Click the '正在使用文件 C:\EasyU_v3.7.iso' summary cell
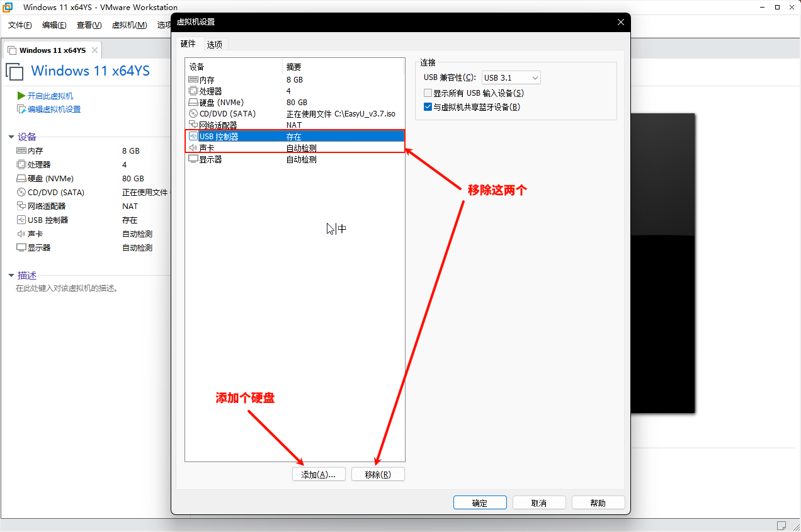 pyautogui.click(x=341, y=114)
